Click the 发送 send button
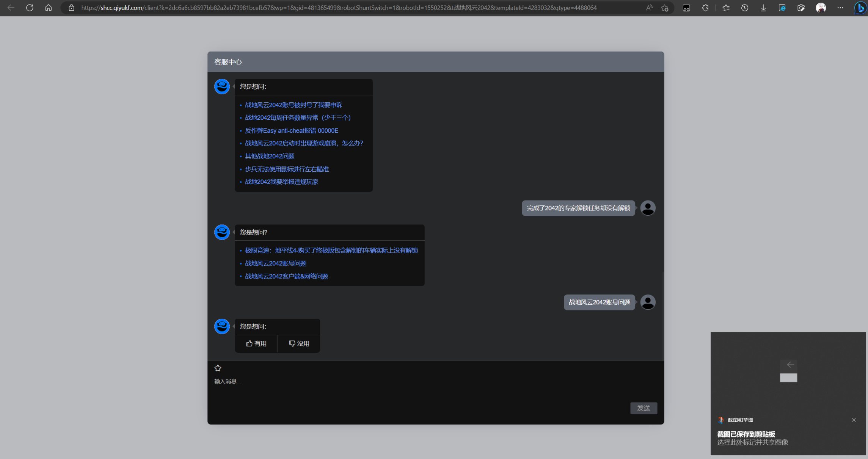 click(644, 408)
